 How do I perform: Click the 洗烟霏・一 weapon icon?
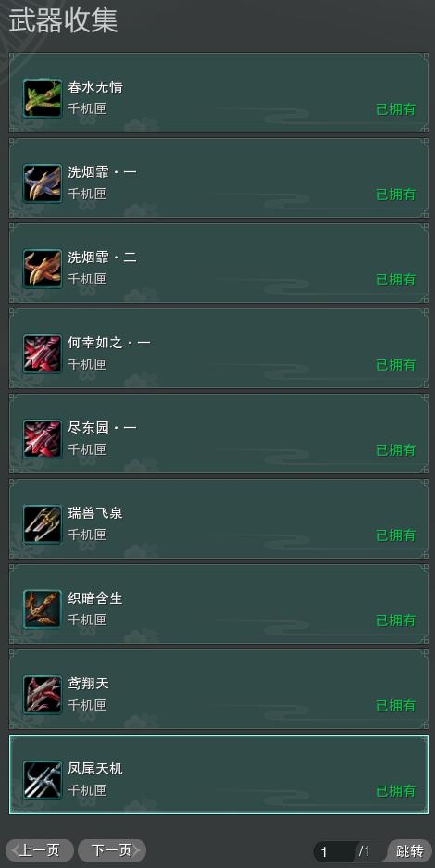(x=43, y=183)
